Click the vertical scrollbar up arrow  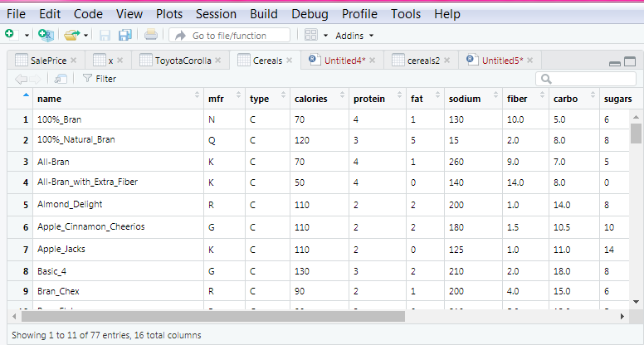tap(636, 117)
